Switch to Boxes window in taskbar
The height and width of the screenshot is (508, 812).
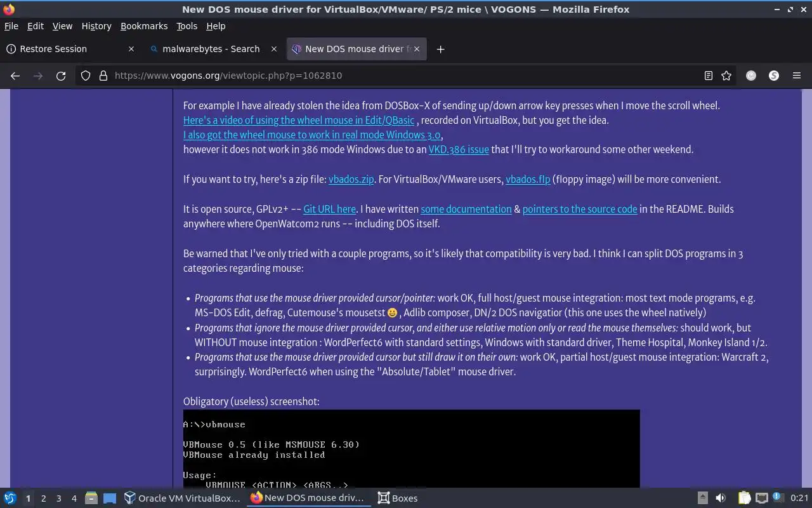(398, 498)
